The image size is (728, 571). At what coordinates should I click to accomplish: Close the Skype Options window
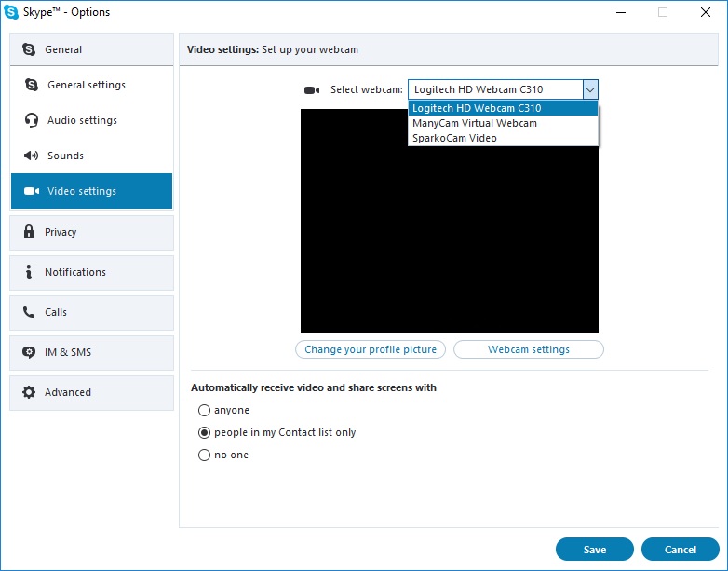(x=706, y=12)
